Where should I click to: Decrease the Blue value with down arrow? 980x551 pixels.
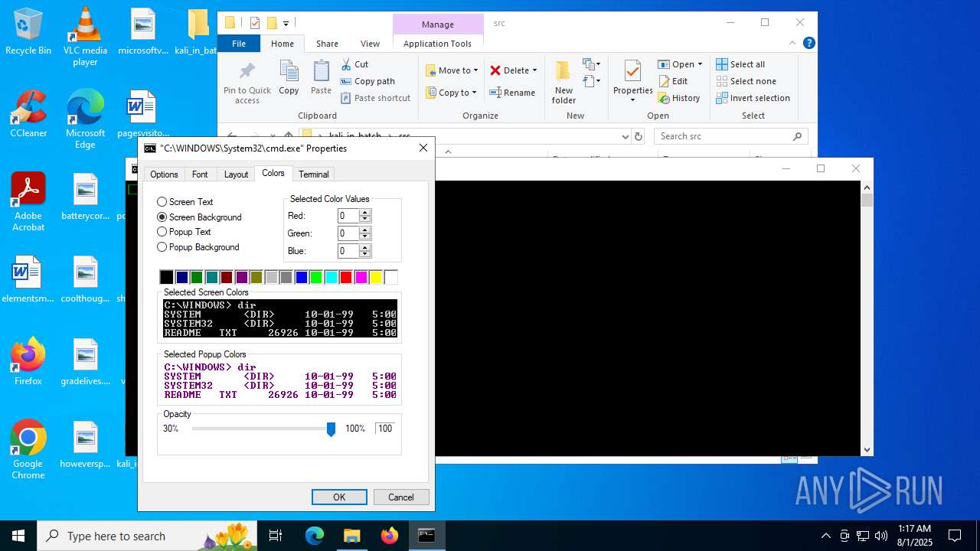click(365, 254)
